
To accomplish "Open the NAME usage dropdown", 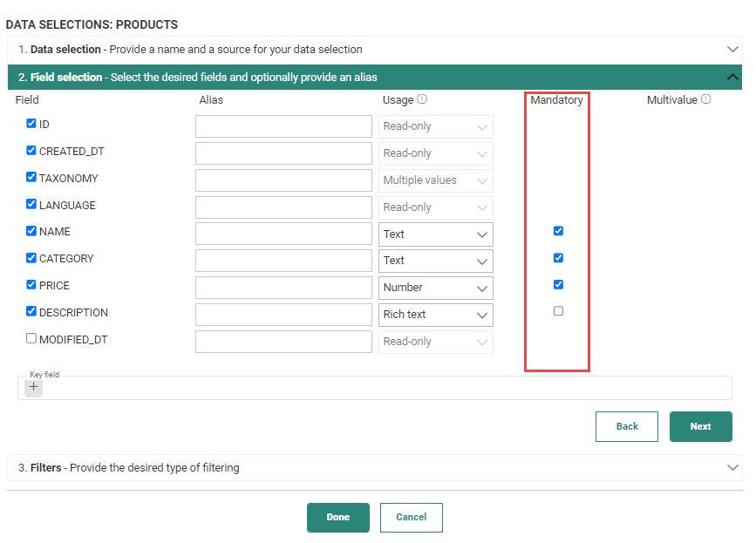I will pos(435,234).
